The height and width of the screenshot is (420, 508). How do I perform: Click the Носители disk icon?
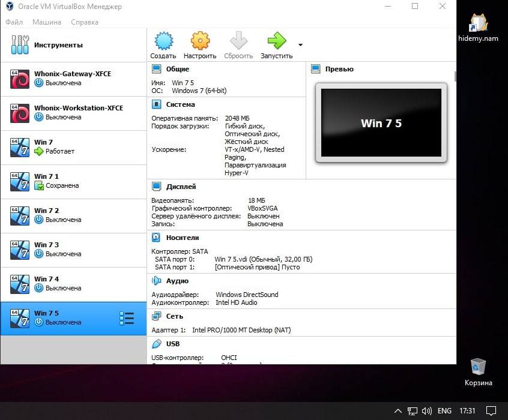click(x=156, y=238)
